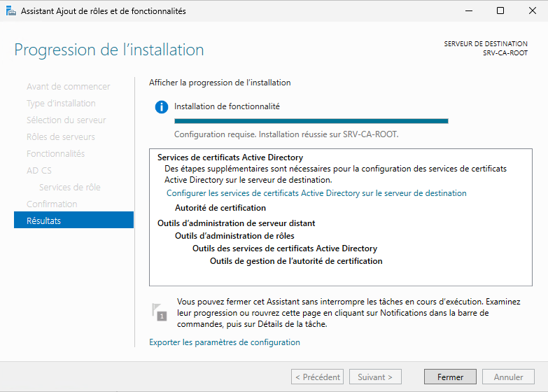The image size is (548, 392).
Task: Minimize the wizard window
Action: (469, 10)
